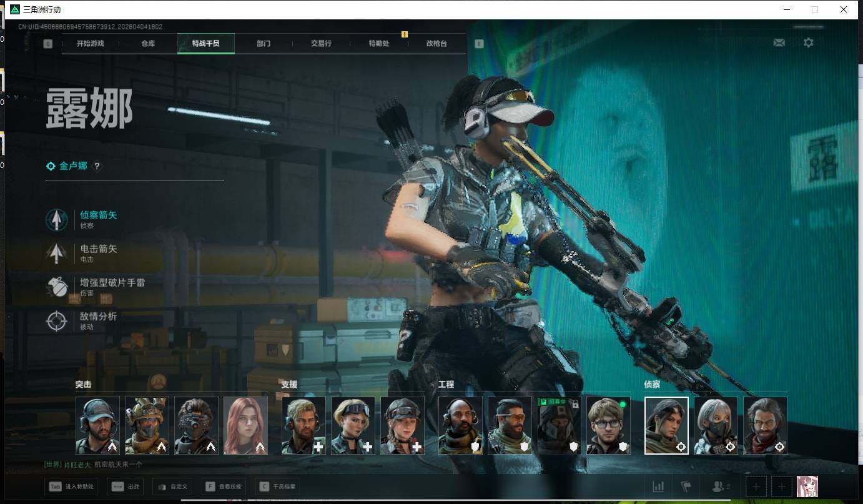Click the empty squad slot beside the avatar

click(781, 487)
